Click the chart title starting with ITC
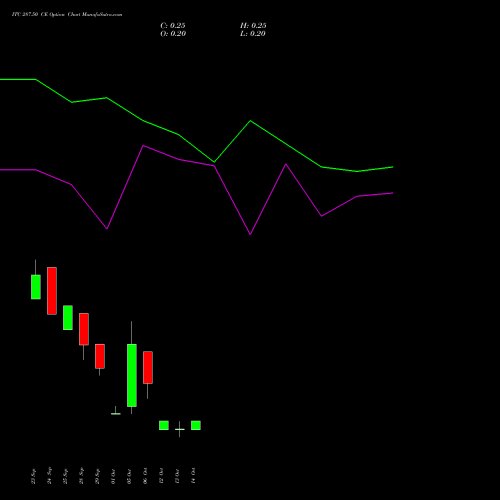The image size is (500, 500). click(x=67, y=15)
